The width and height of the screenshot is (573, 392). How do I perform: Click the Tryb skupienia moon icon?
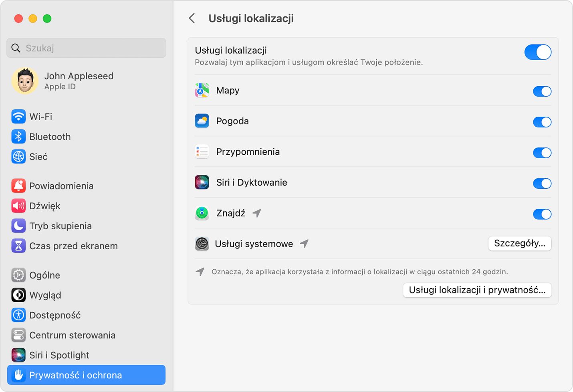[18, 226]
